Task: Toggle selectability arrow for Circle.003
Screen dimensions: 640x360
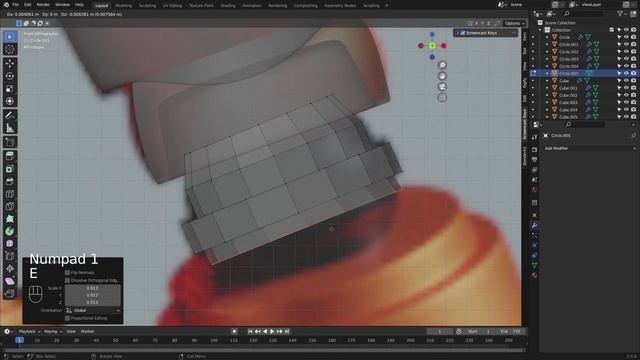Action: click(619, 59)
